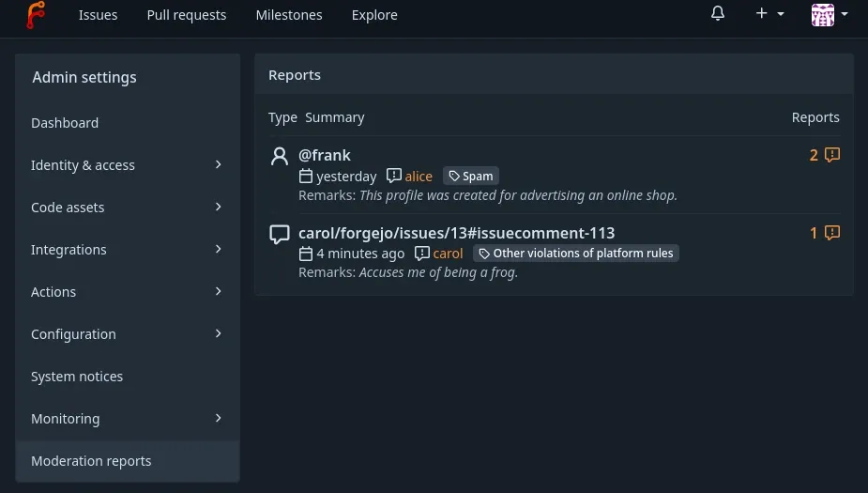The image size is (868, 493).
Task: Open the plus create menu
Action: coord(769,14)
